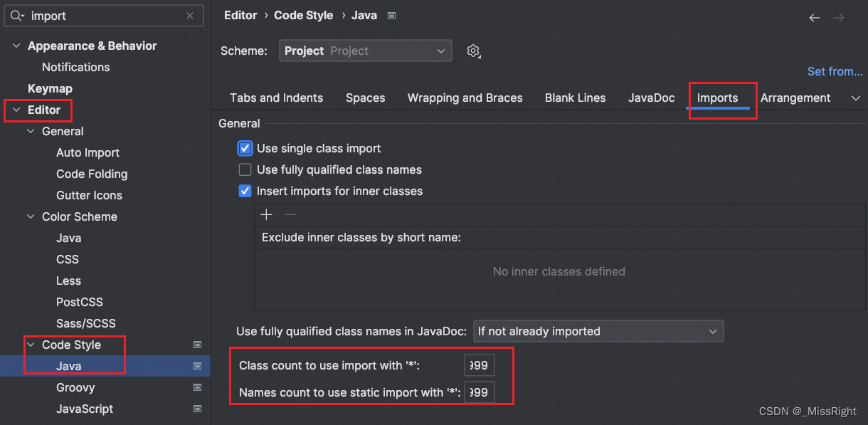Collapse the Color Scheme tree node
Image resolution: width=868 pixels, height=425 pixels.
point(31,216)
